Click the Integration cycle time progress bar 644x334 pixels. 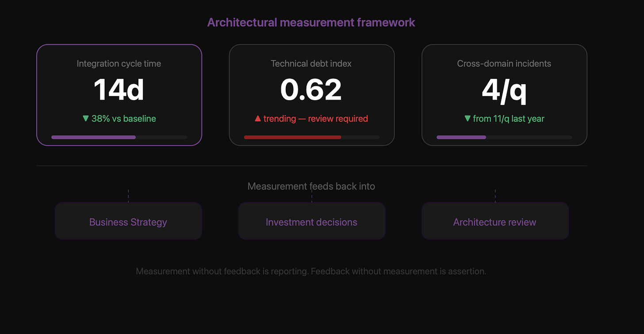click(x=119, y=137)
